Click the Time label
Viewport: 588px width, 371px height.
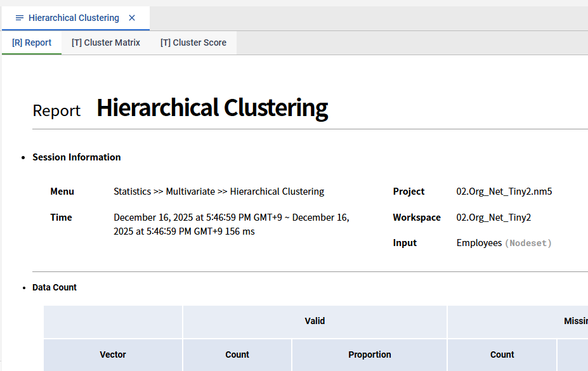click(61, 218)
